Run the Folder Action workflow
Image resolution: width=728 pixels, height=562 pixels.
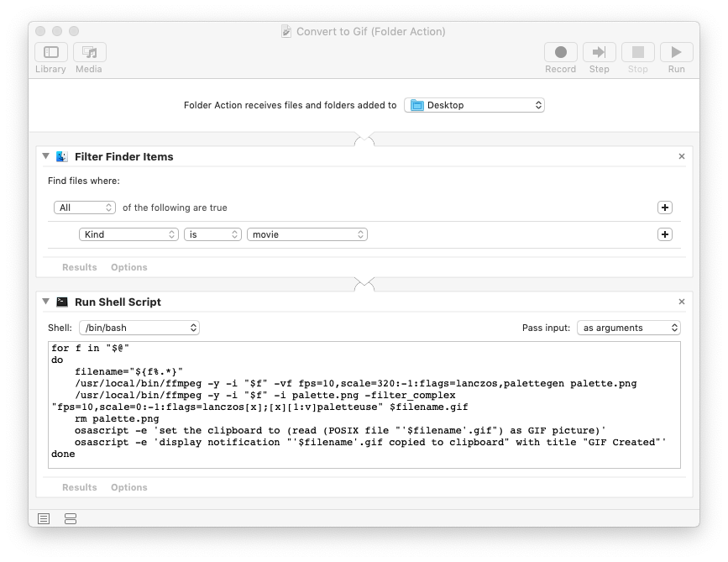coord(675,52)
